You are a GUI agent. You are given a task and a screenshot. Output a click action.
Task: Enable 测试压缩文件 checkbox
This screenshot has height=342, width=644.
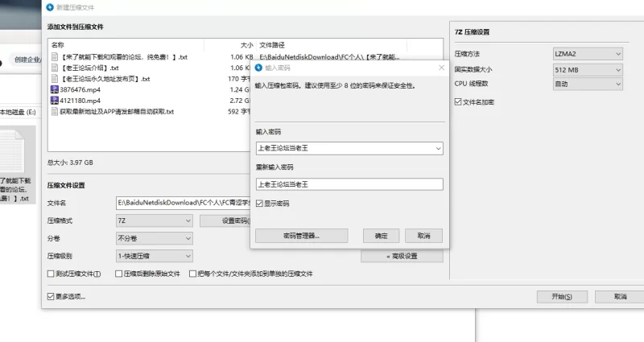click(52, 274)
